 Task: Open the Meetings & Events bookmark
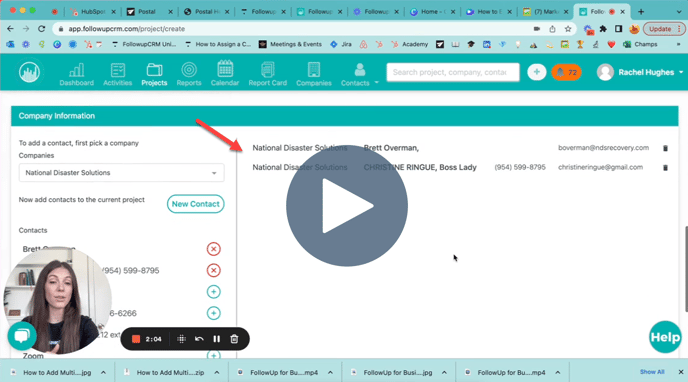coord(290,44)
